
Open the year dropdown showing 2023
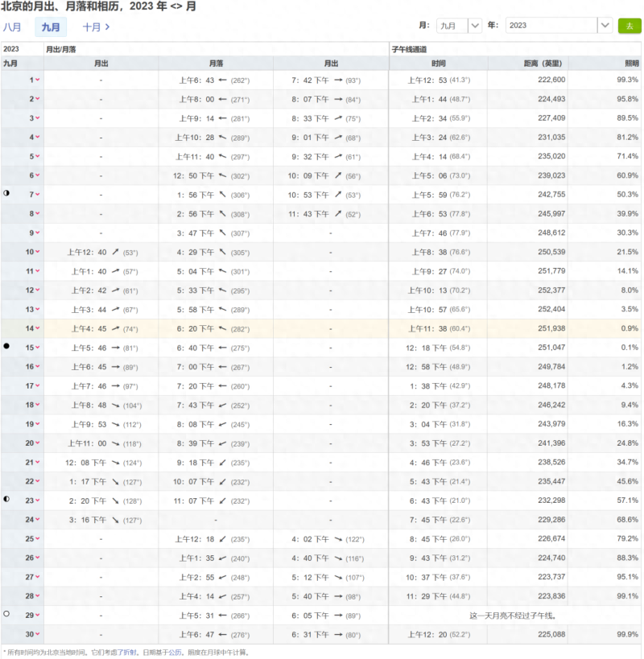pyautogui.click(x=559, y=26)
